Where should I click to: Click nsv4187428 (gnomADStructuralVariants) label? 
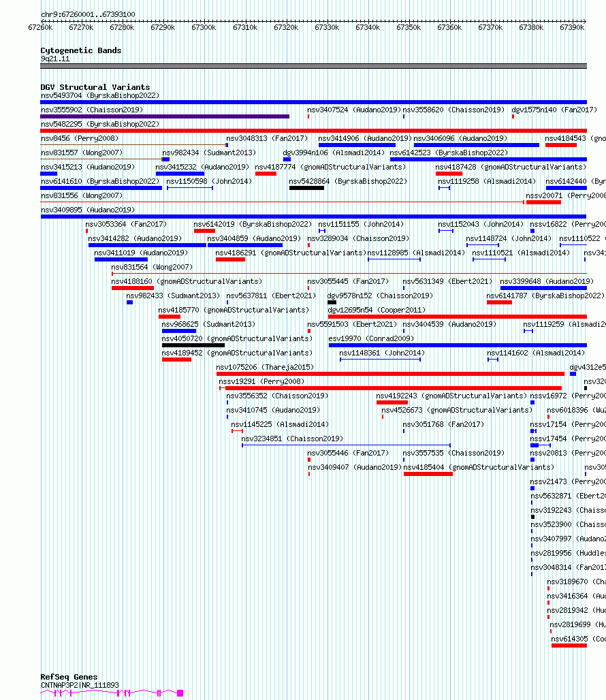coord(511,167)
